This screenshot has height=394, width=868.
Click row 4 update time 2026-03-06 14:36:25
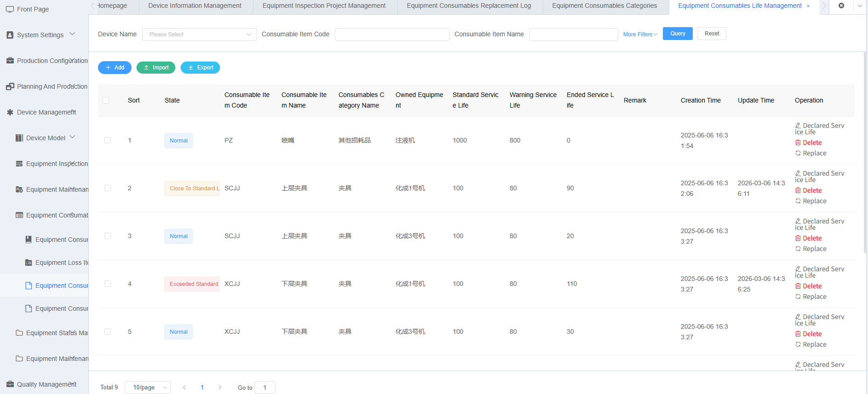tap(761, 284)
